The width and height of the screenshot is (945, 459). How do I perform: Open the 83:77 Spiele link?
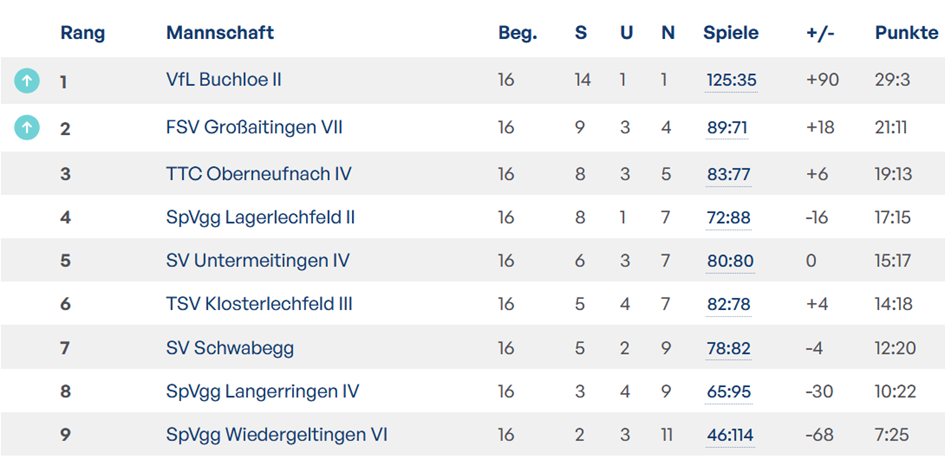[x=728, y=174]
